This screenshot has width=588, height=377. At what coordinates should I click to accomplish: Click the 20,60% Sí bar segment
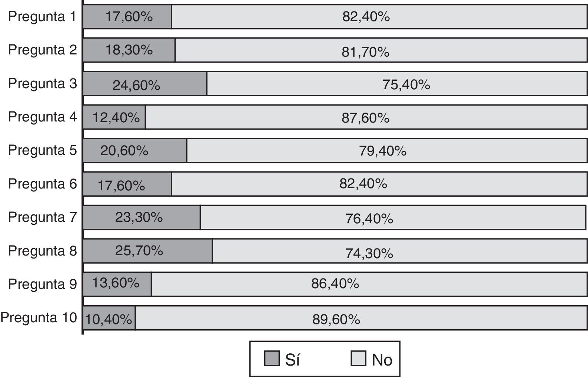point(135,150)
